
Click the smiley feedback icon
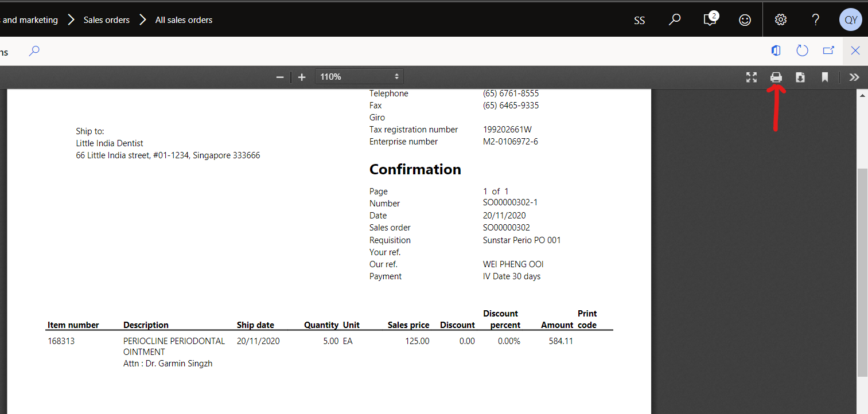coord(745,19)
